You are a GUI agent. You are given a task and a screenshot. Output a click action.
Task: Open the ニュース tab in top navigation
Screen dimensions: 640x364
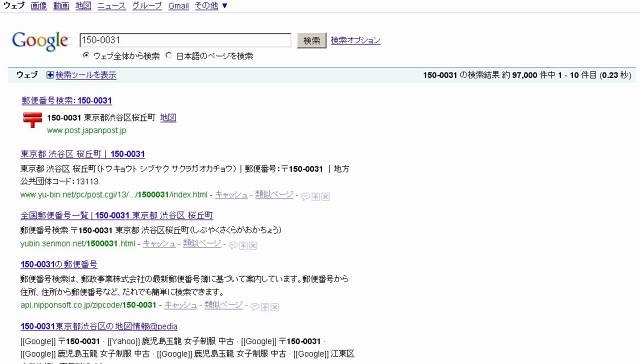click(111, 6)
